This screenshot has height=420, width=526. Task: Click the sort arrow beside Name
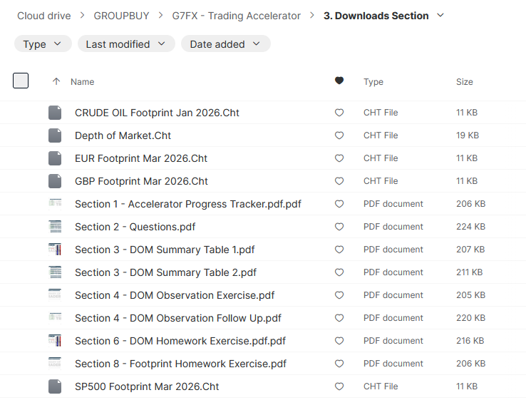tap(56, 82)
